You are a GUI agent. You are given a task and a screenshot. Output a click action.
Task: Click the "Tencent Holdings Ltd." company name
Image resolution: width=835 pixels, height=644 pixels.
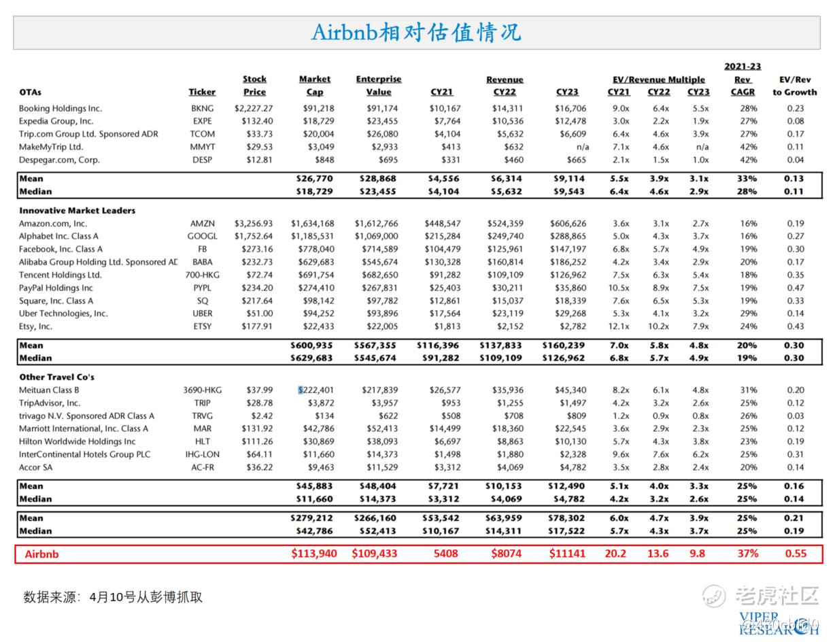pos(60,275)
